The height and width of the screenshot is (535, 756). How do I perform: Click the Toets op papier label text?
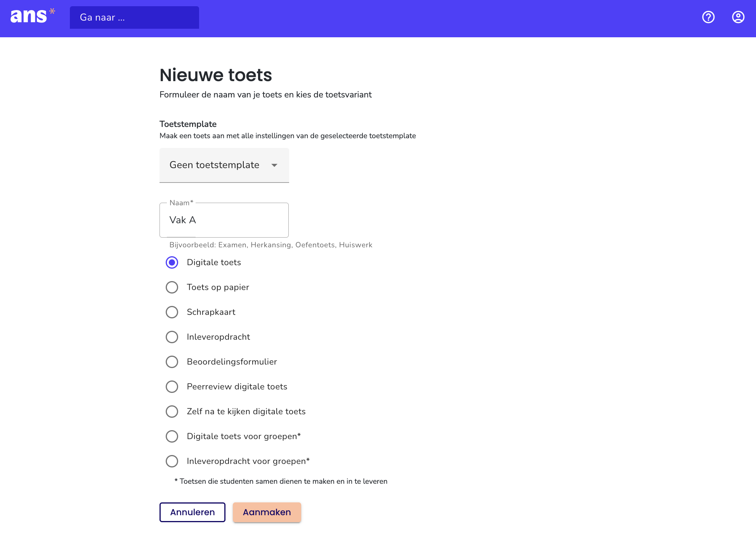pyautogui.click(x=218, y=287)
